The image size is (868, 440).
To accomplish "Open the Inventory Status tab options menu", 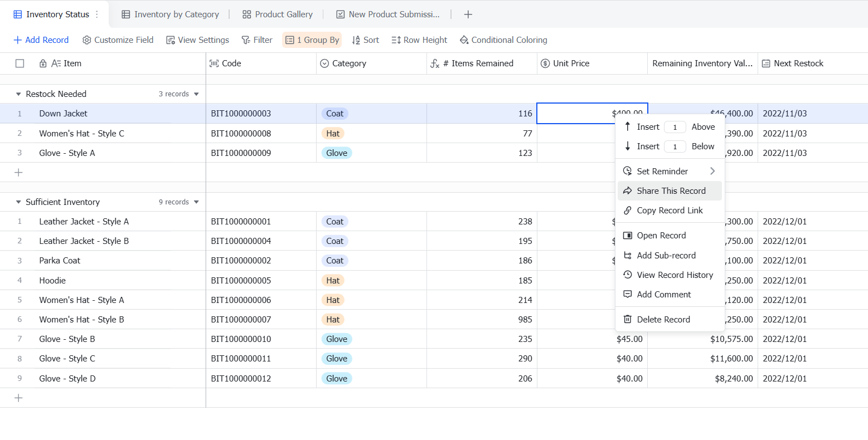I will click(x=97, y=14).
